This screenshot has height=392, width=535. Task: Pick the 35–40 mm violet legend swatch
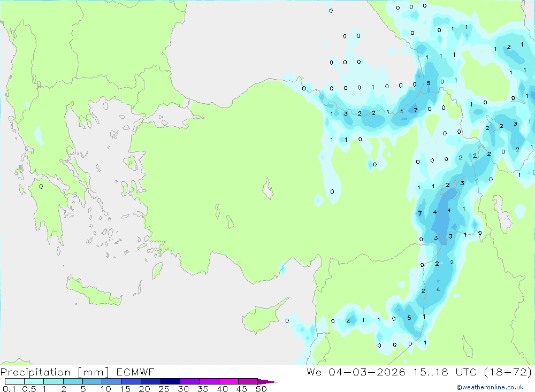pyautogui.click(x=209, y=381)
